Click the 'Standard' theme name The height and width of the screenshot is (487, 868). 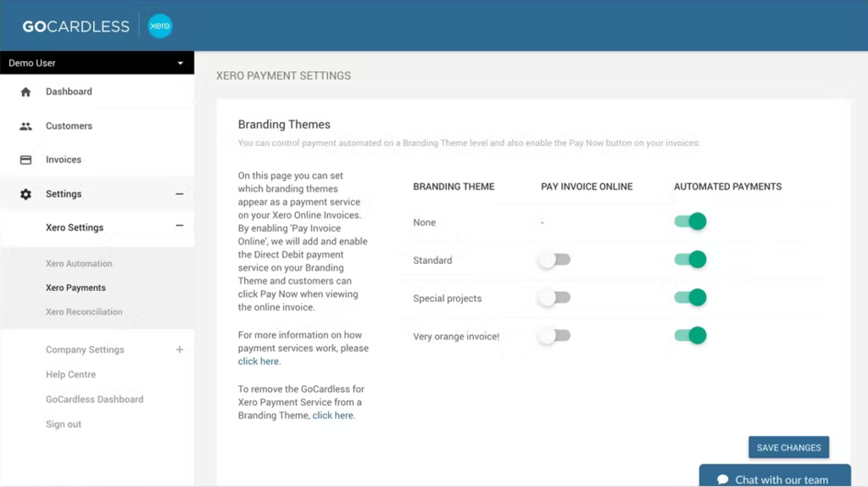[x=432, y=260]
